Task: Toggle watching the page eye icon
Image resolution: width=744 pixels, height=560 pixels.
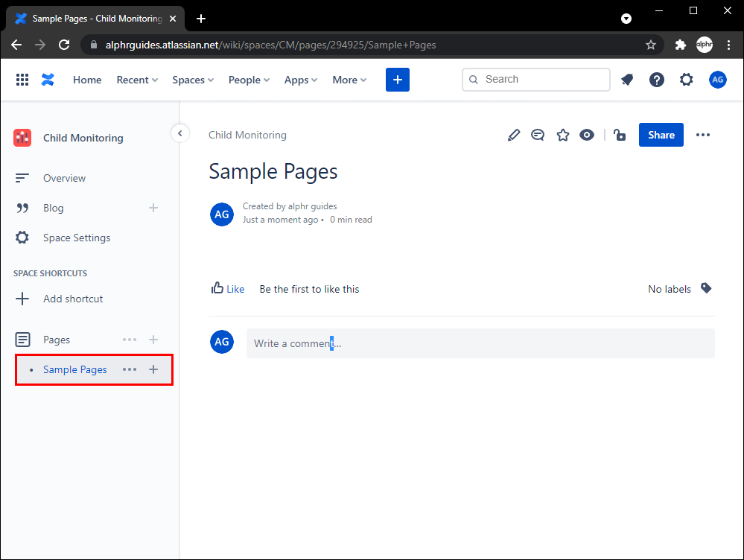Action: point(587,135)
